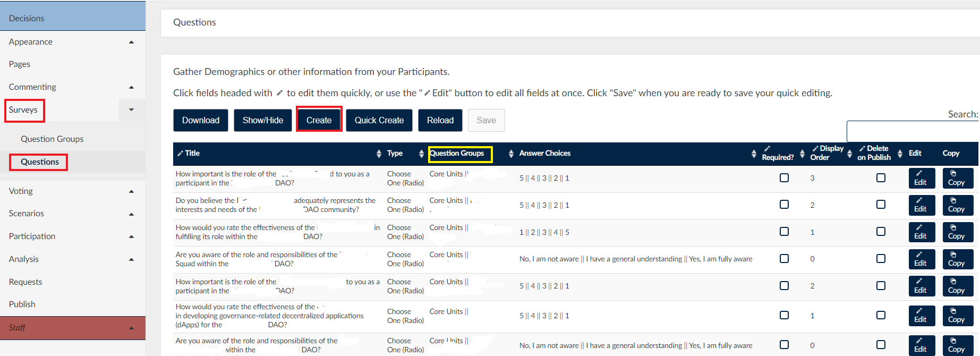Sort by Answer Choices column arrows
The height and width of the screenshot is (356, 980).
(754, 154)
